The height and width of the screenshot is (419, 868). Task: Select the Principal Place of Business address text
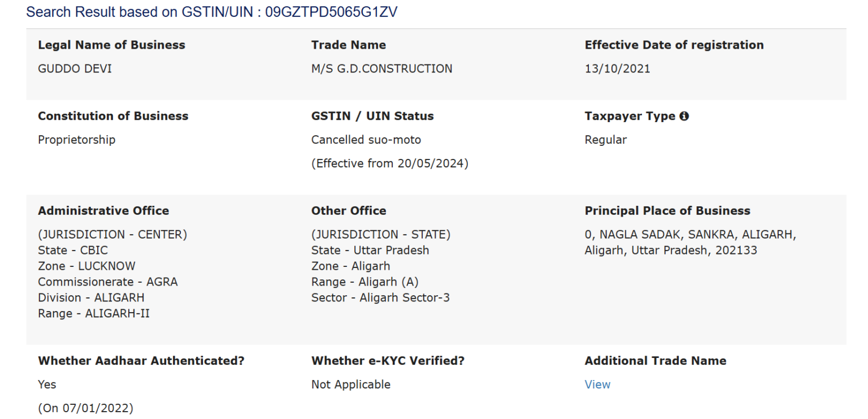pyautogui.click(x=691, y=242)
